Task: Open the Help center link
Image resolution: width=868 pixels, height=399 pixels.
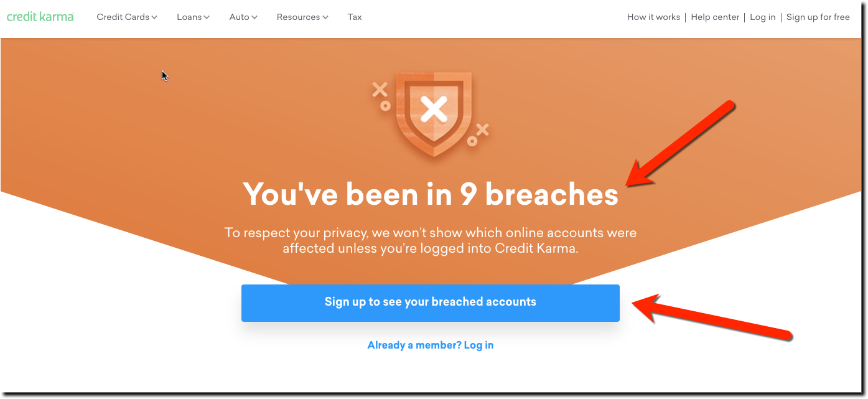Action: [715, 17]
